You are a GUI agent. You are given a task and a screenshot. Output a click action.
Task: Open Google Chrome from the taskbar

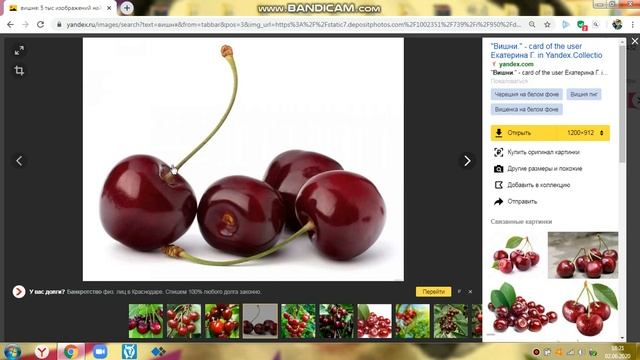[x=71, y=351]
